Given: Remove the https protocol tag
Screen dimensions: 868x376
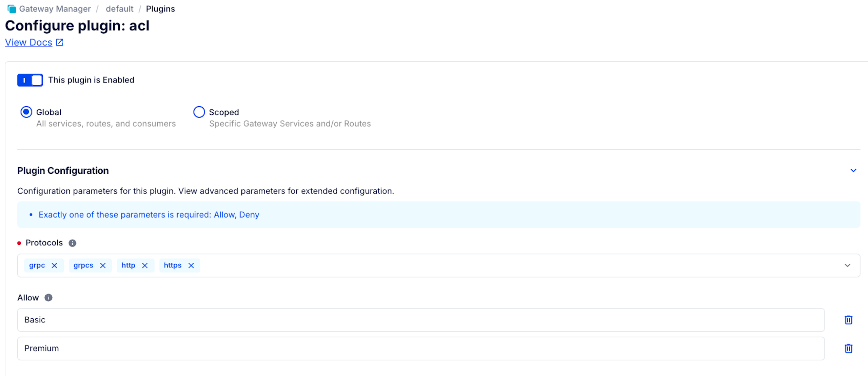Looking at the screenshot, I should point(191,265).
